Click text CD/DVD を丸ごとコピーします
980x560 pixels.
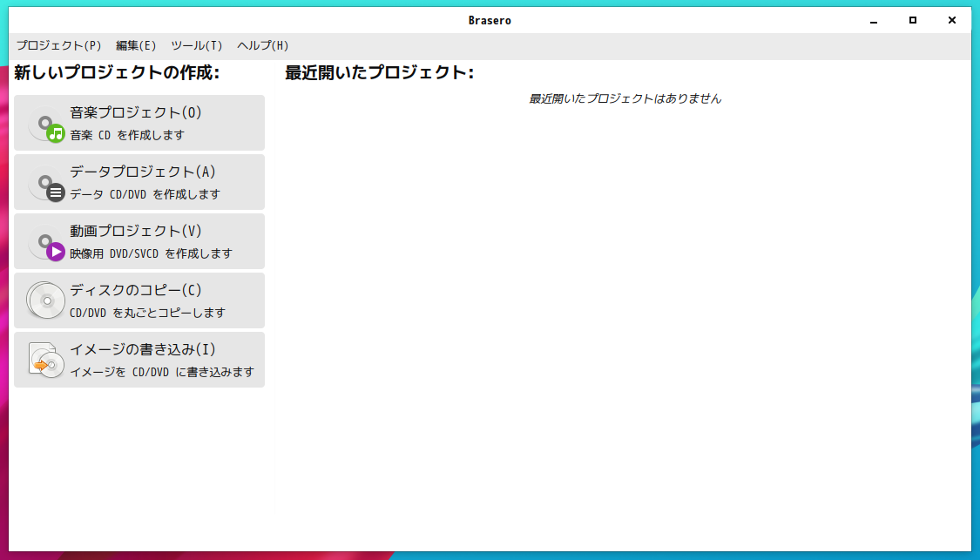click(x=147, y=313)
